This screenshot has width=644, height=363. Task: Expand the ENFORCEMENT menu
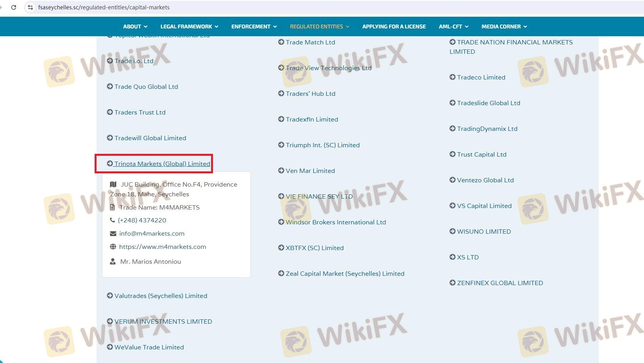point(254,26)
